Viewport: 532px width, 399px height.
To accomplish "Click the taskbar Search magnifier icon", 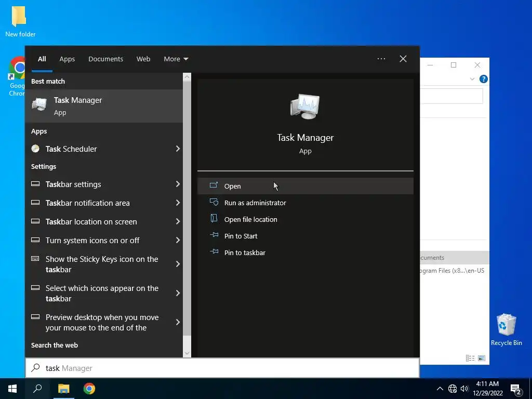I will (x=37, y=389).
